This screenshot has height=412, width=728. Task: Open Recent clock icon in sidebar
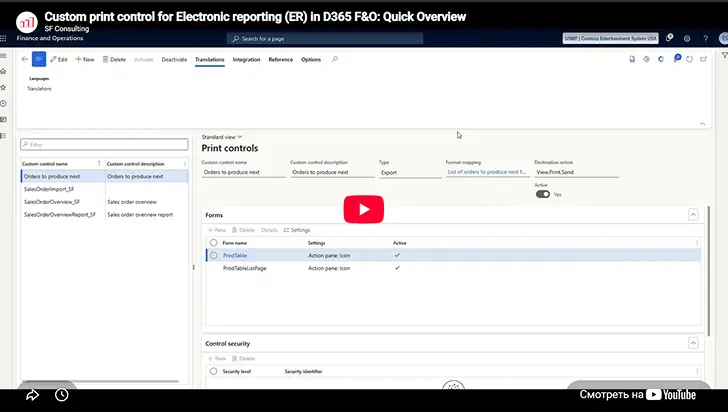(x=3, y=104)
